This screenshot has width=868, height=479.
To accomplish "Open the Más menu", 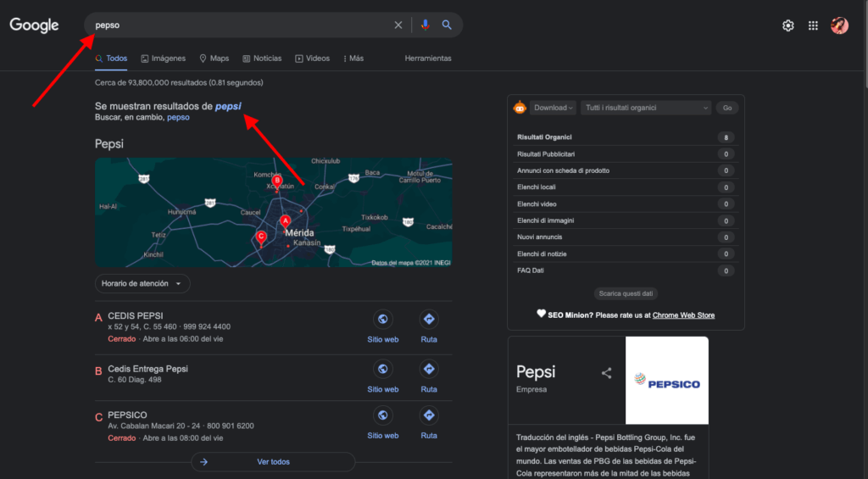I will coord(353,58).
